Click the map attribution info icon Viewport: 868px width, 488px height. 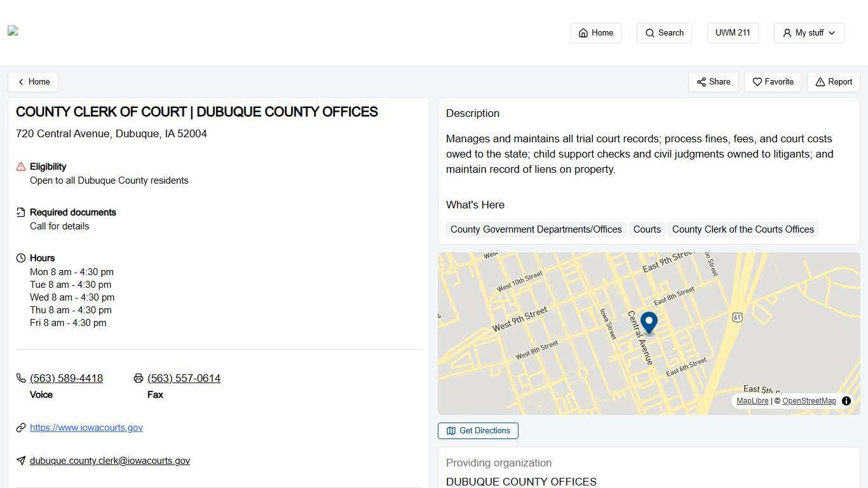(846, 401)
